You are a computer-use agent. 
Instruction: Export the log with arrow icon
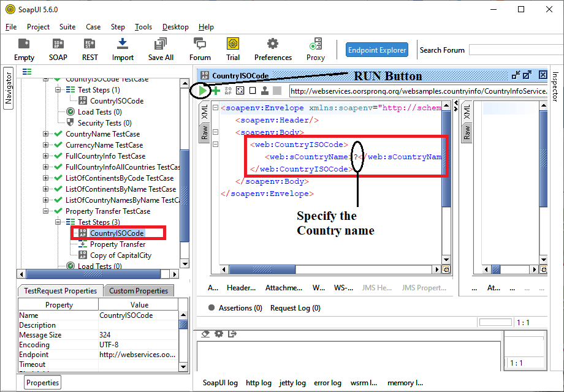coord(232,334)
